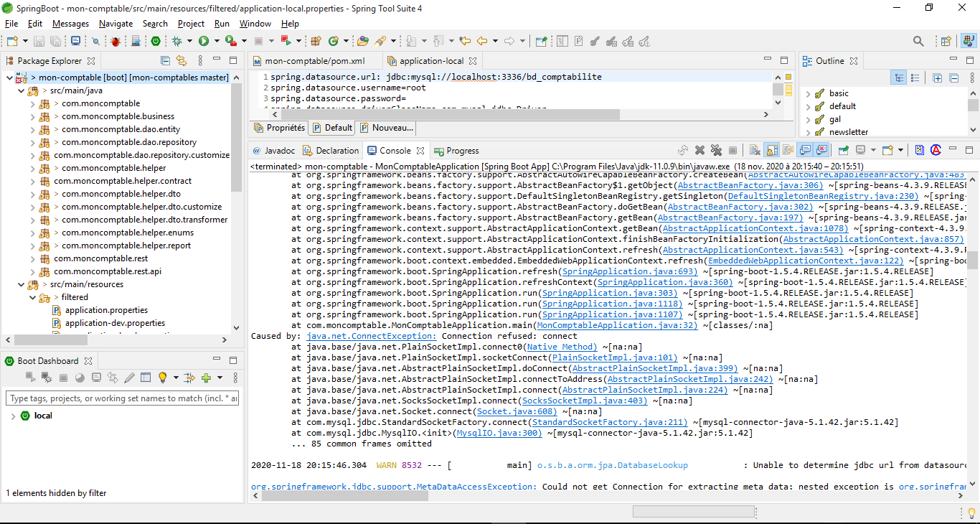Toggle Scroll Lock in the Console toolbar
Screen dimensions: 980x524
pyautogui.click(x=772, y=151)
